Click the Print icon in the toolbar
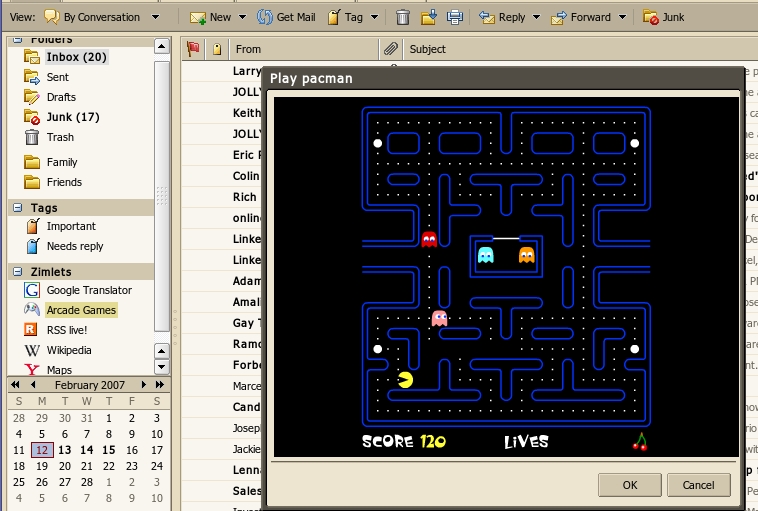 click(454, 17)
